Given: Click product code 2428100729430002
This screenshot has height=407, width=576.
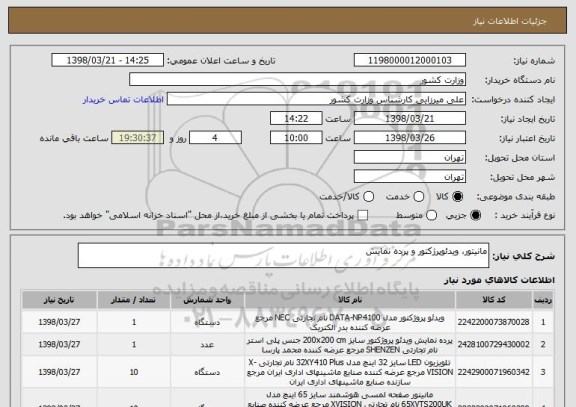Looking at the screenshot, I should pos(493,345).
